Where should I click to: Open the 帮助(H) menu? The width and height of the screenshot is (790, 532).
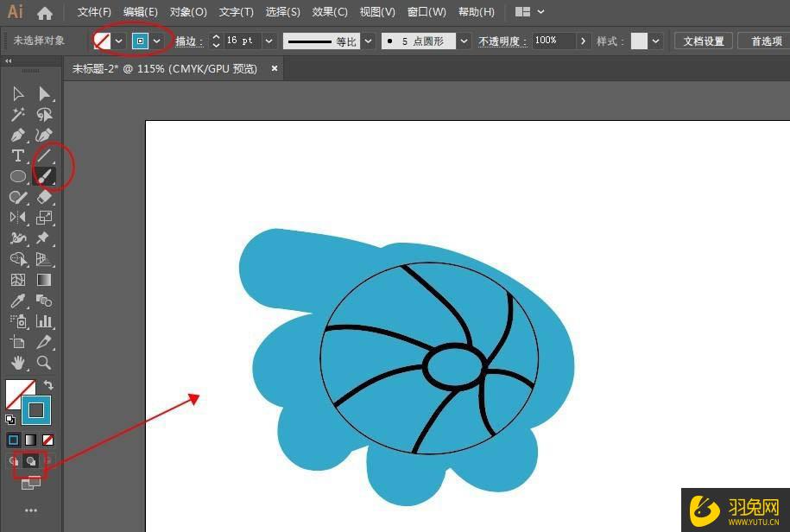[476, 12]
